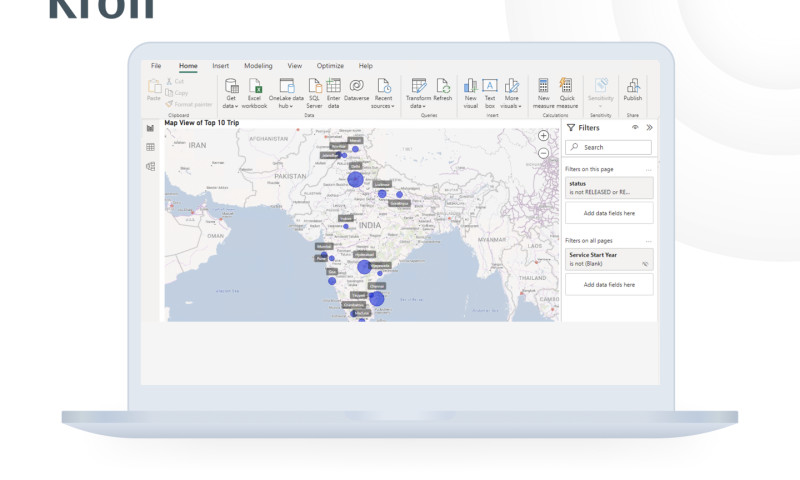Refresh the data using the Refresh icon

(x=442, y=87)
